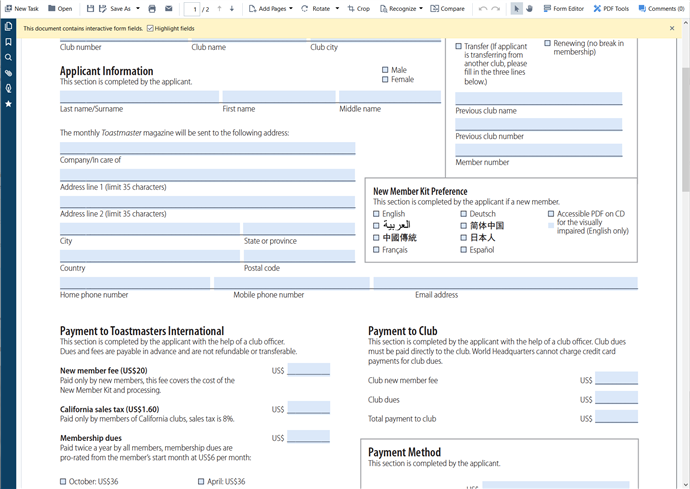The height and width of the screenshot is (489, 690).
Task: Click the Mobile phone number field
Action: click(291, 283)
